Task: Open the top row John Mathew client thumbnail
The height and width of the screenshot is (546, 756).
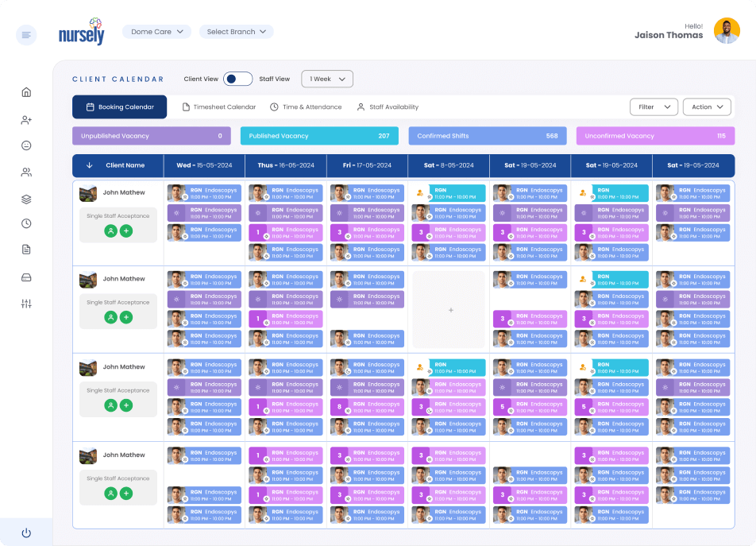Action: 88,193
